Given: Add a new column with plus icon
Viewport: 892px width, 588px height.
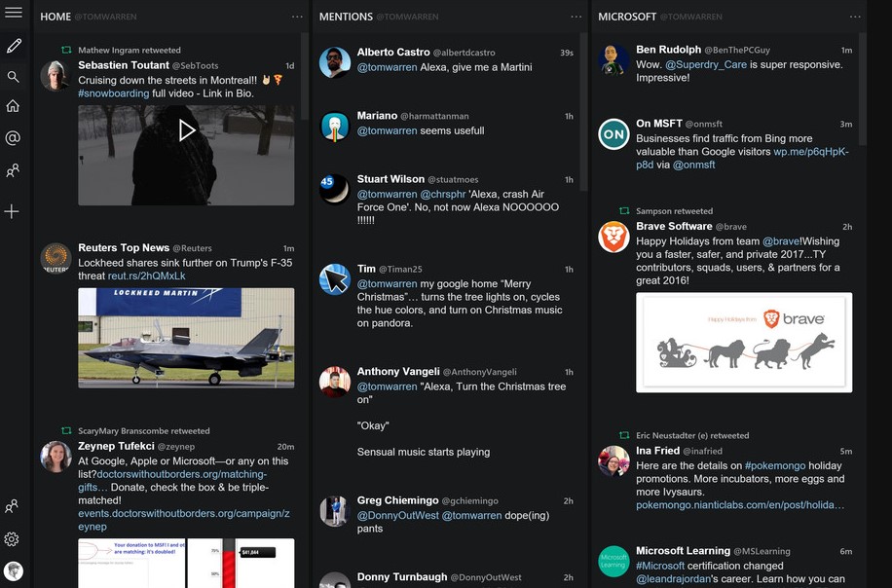Looking at the screenshot, I should pyautogui.click(x=13, y=211).
